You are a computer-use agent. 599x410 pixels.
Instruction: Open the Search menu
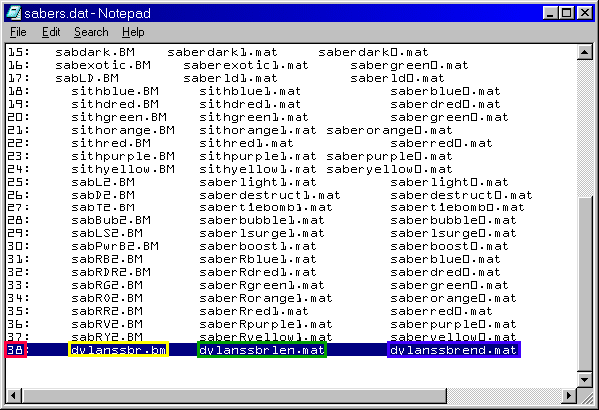point(91,32)
